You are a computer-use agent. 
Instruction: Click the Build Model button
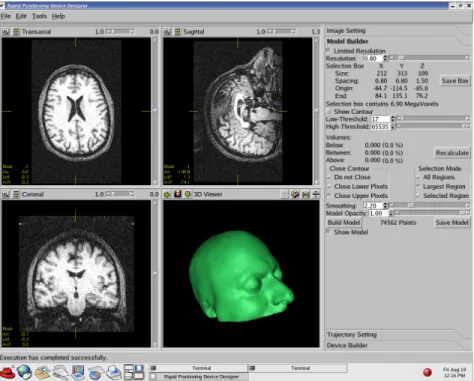click(x=344, y=222)
